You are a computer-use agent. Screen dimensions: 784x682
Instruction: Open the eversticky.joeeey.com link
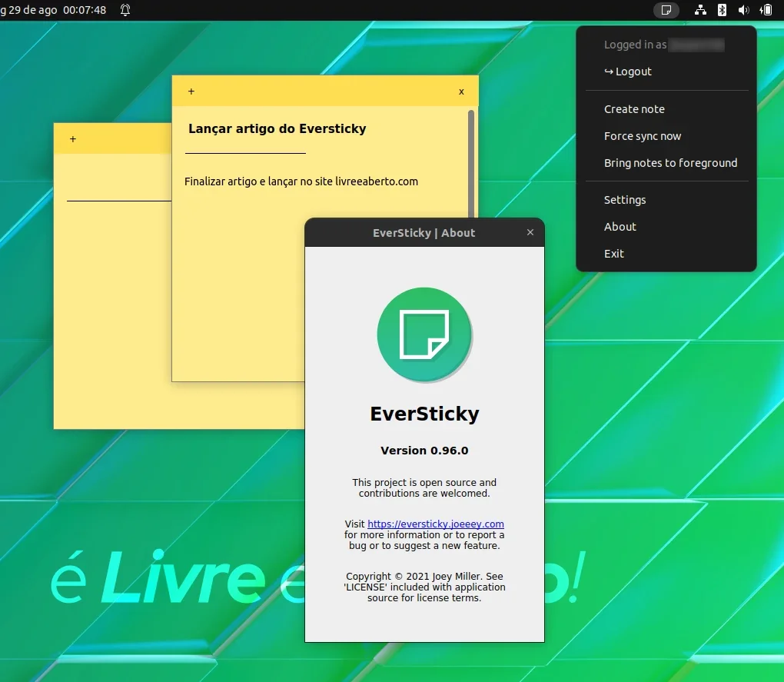coord(436,524)
